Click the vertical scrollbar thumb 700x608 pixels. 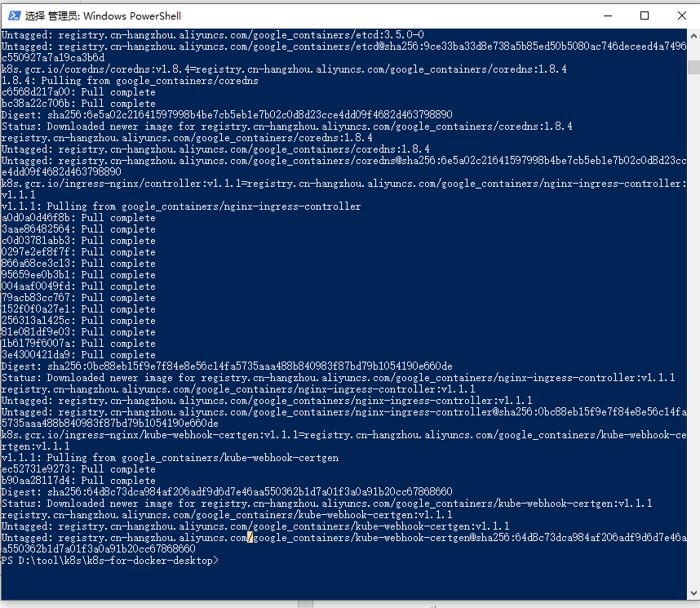[693, 68]
